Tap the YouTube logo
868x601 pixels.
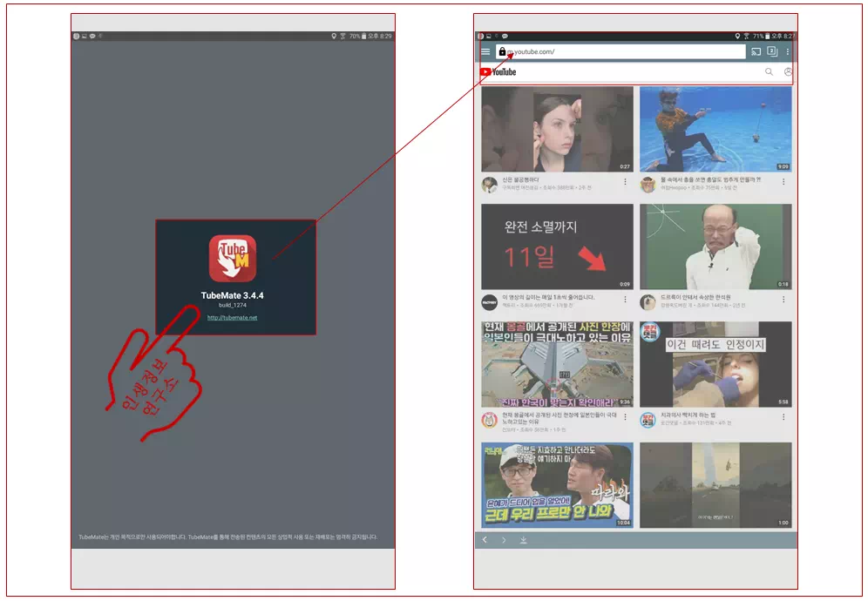tap(498, 72)
